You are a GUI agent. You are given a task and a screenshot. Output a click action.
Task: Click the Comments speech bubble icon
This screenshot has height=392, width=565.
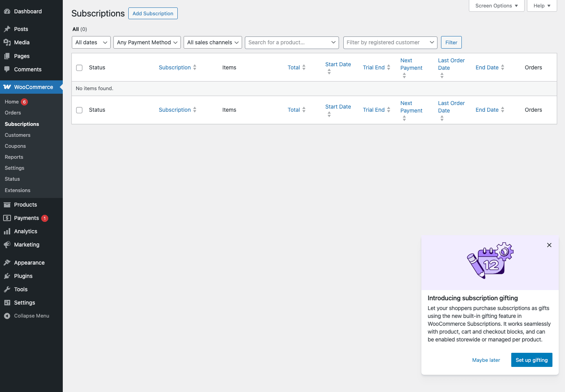[7, 69]
